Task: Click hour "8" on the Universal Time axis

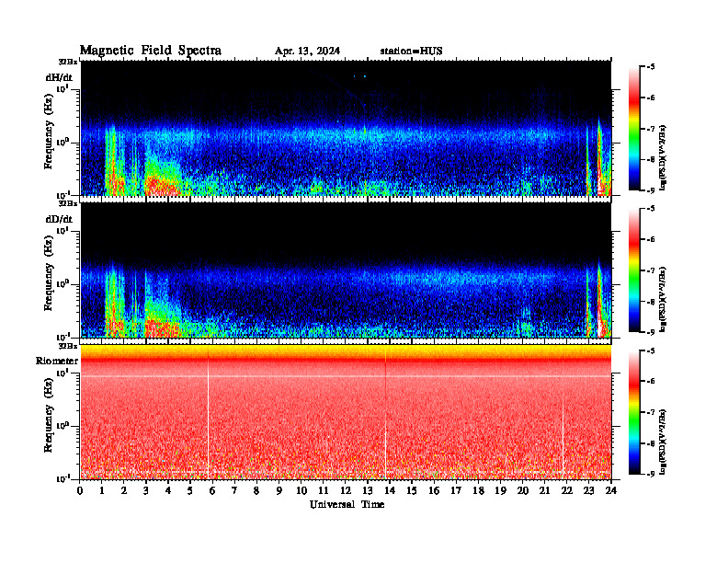Action: click(x=256, y=490)
